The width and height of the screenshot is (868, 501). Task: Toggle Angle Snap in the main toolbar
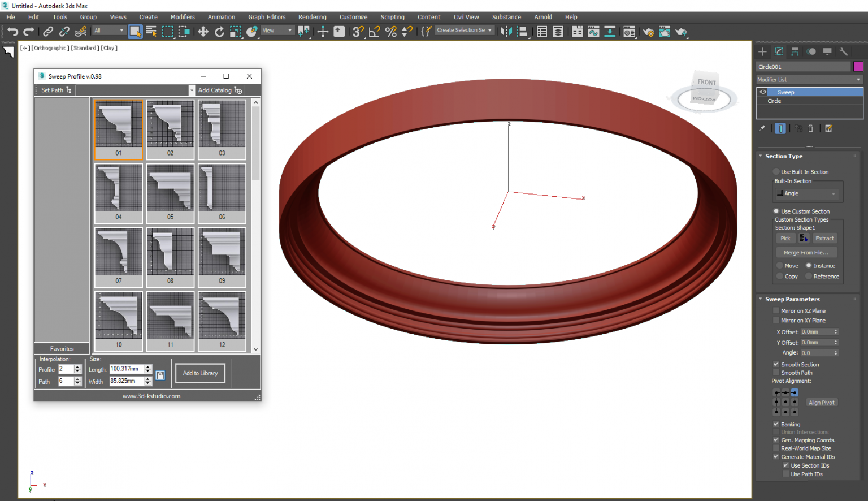click(x=374, y=32)
